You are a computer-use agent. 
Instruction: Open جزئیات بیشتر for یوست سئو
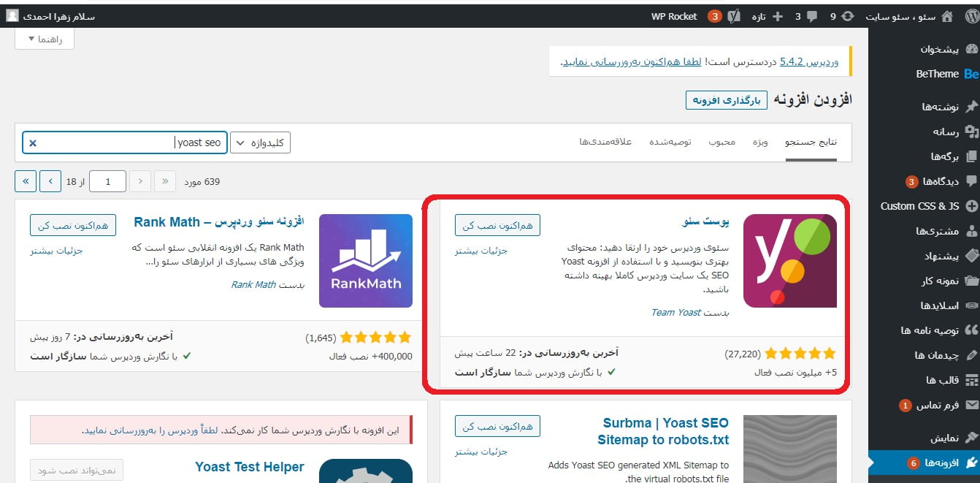[x=481, y=251]
